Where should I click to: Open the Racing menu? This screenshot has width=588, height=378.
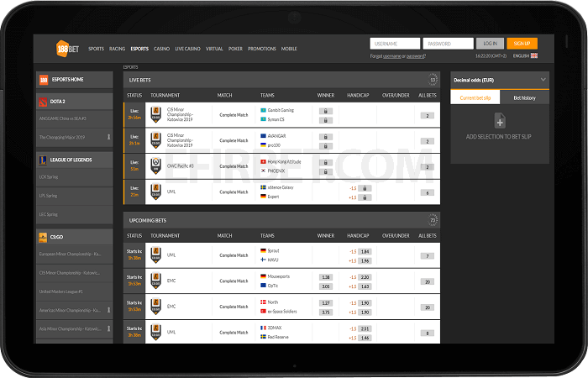(x=117, y=49)
